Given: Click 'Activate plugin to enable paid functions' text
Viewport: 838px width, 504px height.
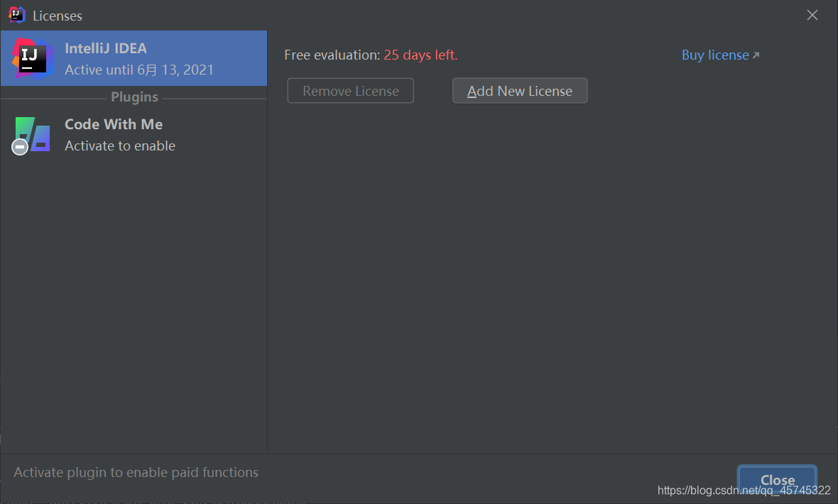Looking at the screenshot, I should (x=136, y=473).
